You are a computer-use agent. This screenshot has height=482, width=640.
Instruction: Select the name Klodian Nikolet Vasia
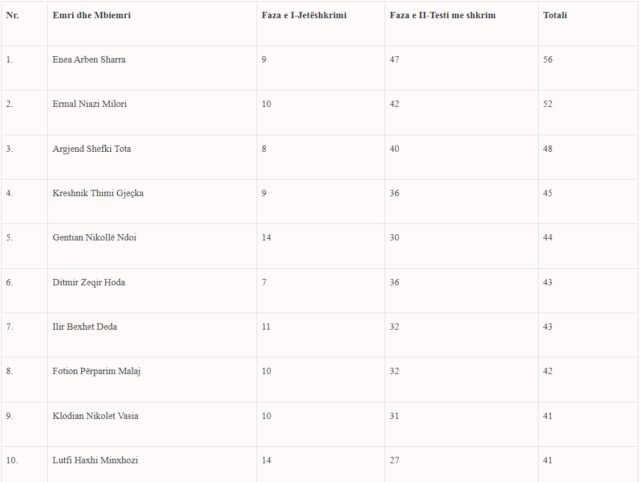pos(96,416)
